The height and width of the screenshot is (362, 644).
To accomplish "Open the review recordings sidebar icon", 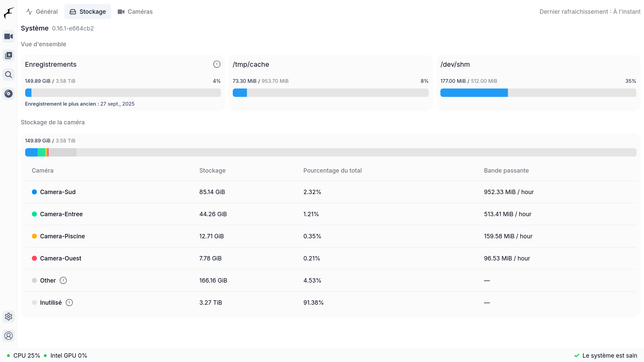I will click(x=9, y=55).
